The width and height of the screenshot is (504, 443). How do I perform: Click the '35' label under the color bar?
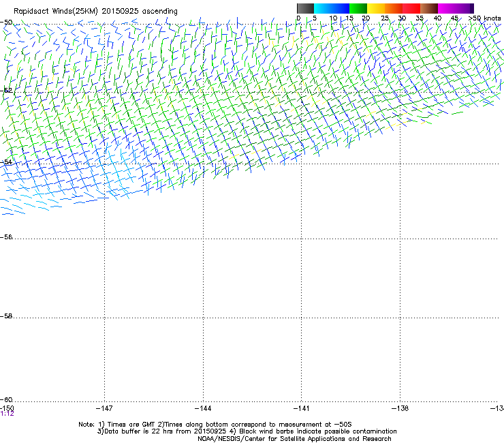420,18
